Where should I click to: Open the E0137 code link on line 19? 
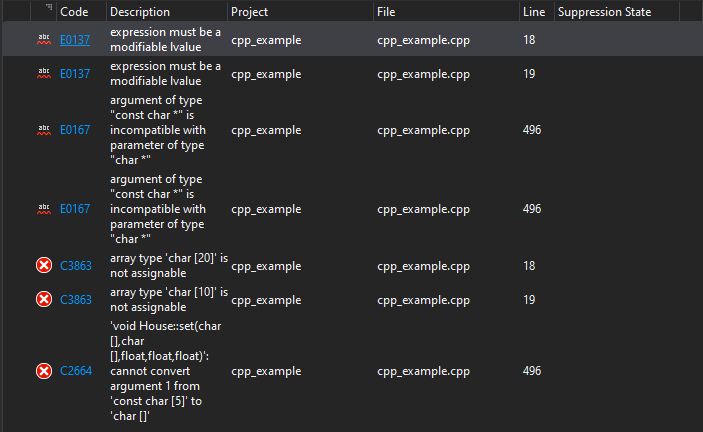click(75, 74)
